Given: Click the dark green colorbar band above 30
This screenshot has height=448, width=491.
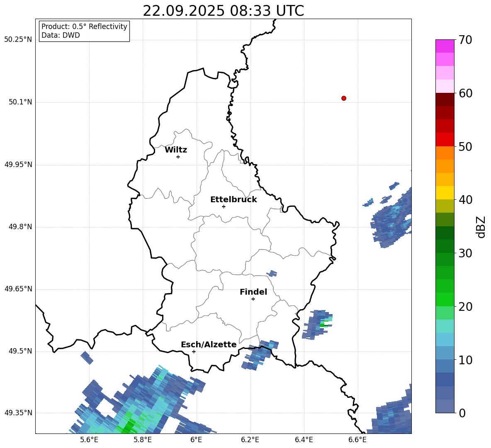Looking at the screenshot, I should click(445, 233).
